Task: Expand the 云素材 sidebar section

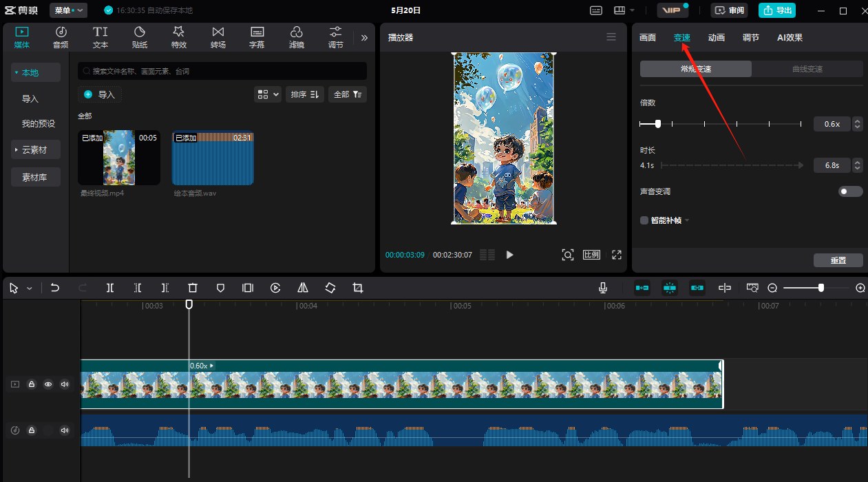Action: pyautogui.click(x=36, y=149)
